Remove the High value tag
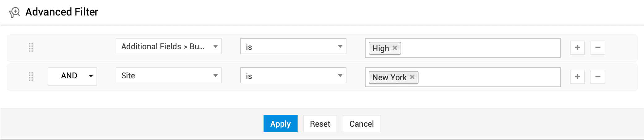 pyautogui.click(x=395, y=48)
